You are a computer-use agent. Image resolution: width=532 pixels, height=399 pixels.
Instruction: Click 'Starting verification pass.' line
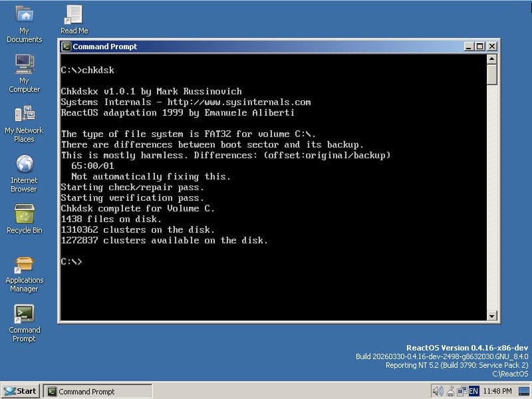click(132, 198)
